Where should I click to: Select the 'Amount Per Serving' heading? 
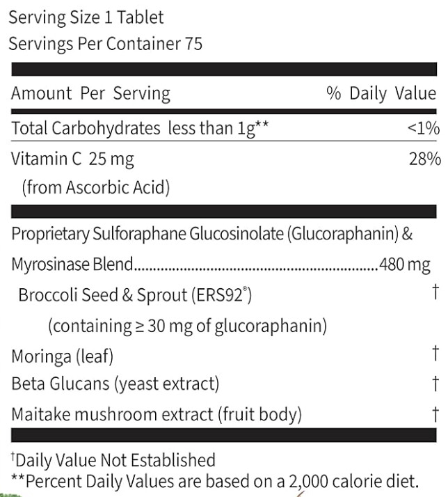tap(90, 94)
